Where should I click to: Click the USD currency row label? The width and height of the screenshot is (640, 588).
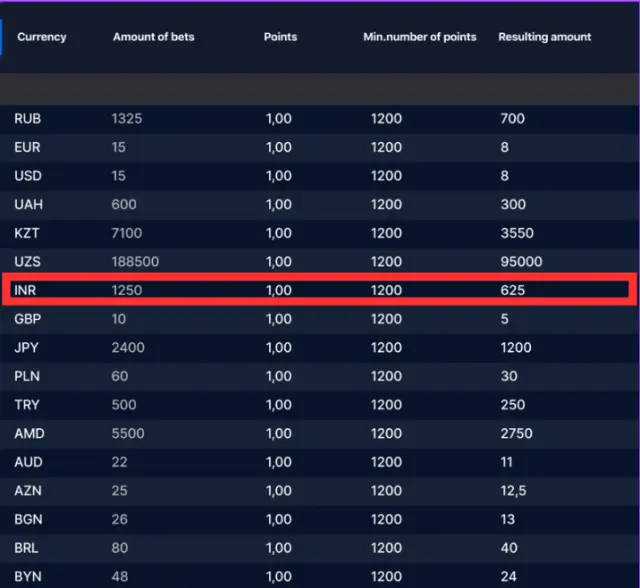(x=27, y=176)
